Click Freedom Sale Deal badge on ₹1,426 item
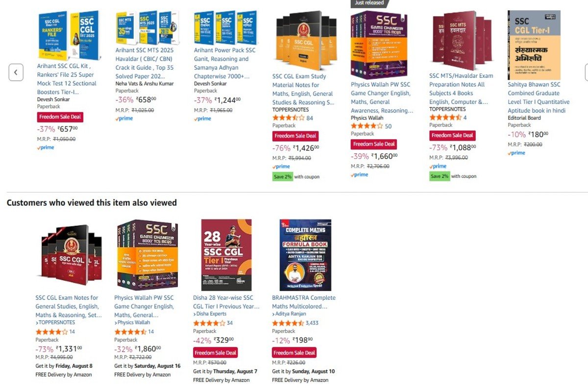The height and width of the screenshot is (390, 588). 295,136
